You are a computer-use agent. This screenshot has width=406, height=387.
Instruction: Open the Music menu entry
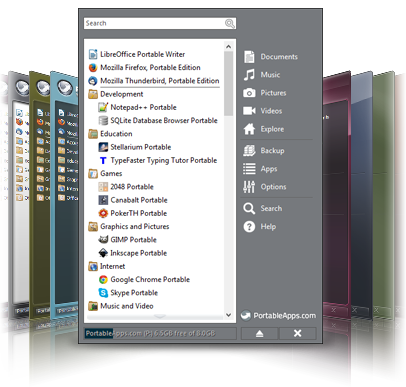click(270, 75)
